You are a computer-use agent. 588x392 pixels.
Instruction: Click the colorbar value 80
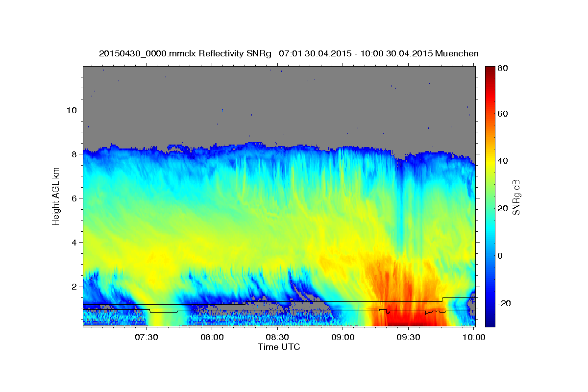click(502, 69)
